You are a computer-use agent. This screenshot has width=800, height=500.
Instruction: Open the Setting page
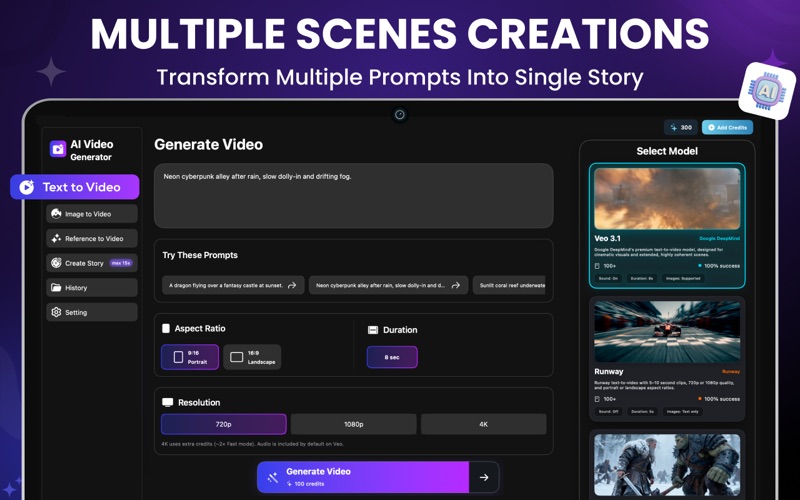click(x=92, y=312)
